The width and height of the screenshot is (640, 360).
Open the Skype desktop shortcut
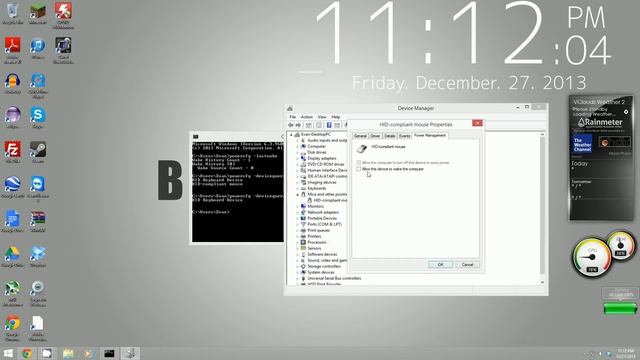(x=38, y=117)
